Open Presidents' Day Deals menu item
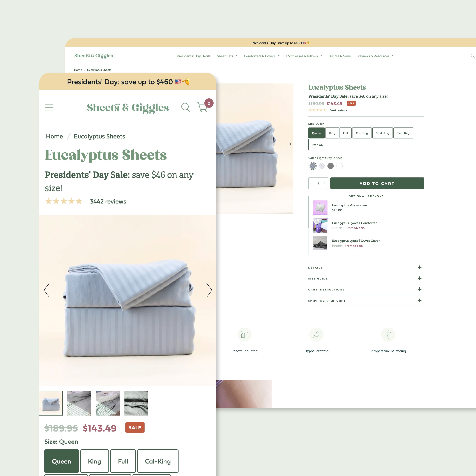Viewport: 476px width, 476px height. click(193, 56)
